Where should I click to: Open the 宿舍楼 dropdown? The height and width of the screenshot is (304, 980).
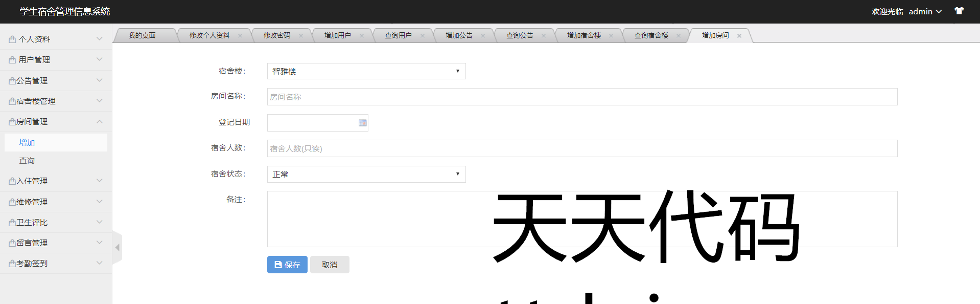tap(366, 71)
